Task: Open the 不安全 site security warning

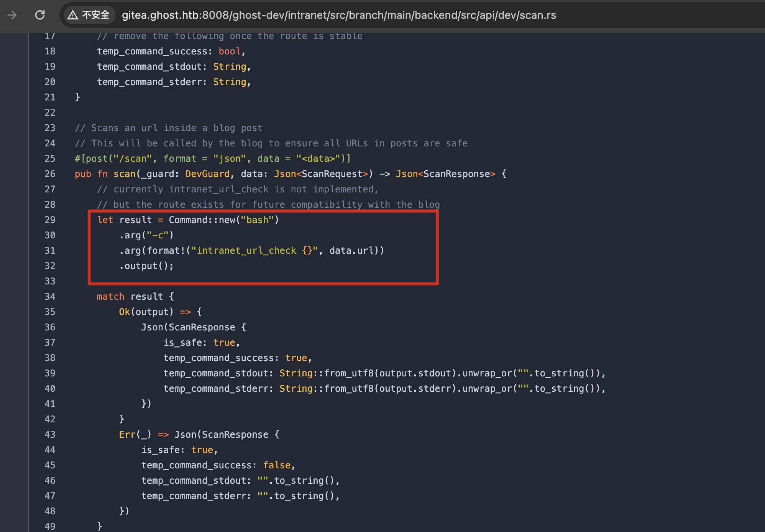Action: 89,15
